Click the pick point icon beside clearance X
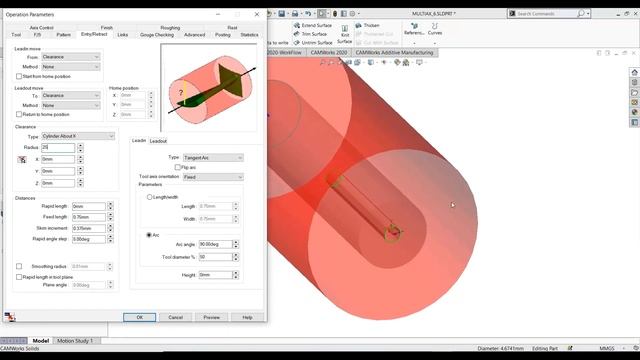640x360 pixels. (22, 160)
